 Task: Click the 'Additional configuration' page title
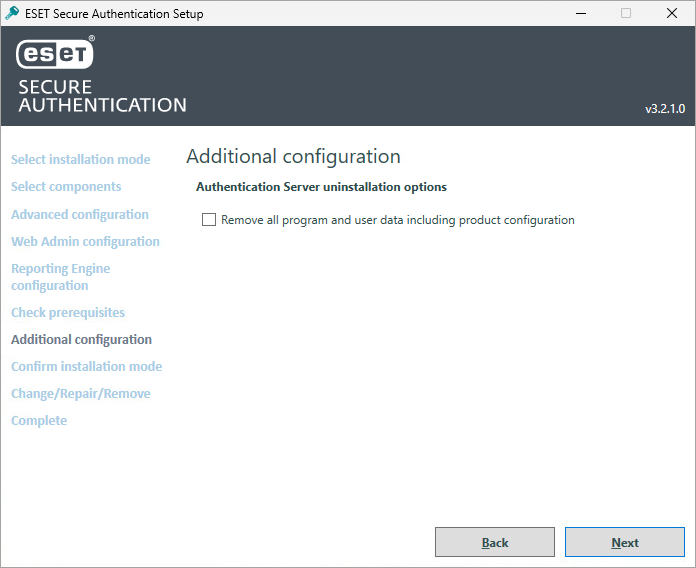click(x=293, y=157)
